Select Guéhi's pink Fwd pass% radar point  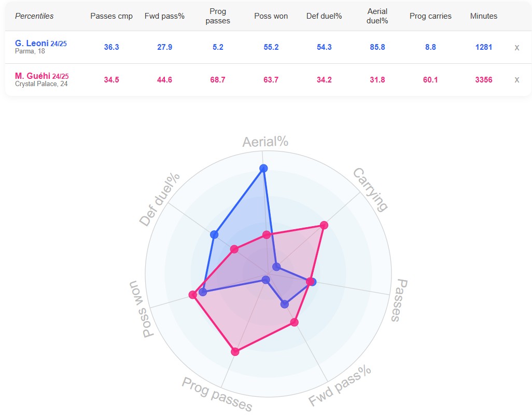click(x=295, y=323)
